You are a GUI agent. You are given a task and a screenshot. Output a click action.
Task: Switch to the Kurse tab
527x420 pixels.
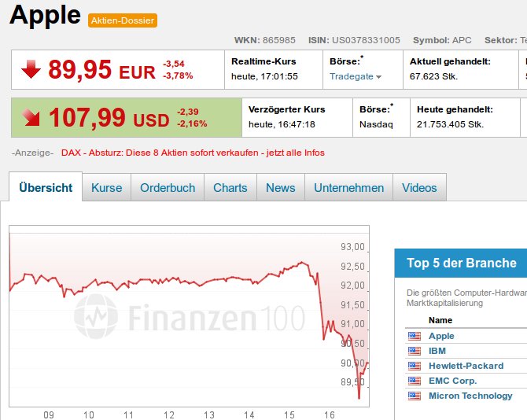coord(106,188)
